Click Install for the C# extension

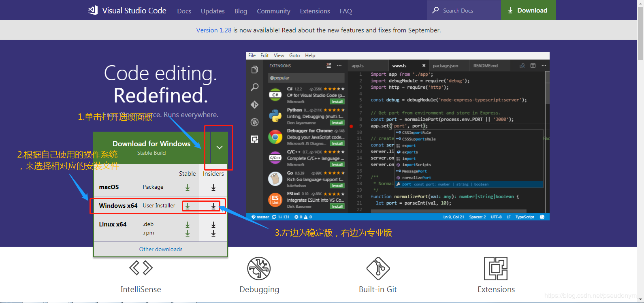pyautogui.click(x=337, y=102)
